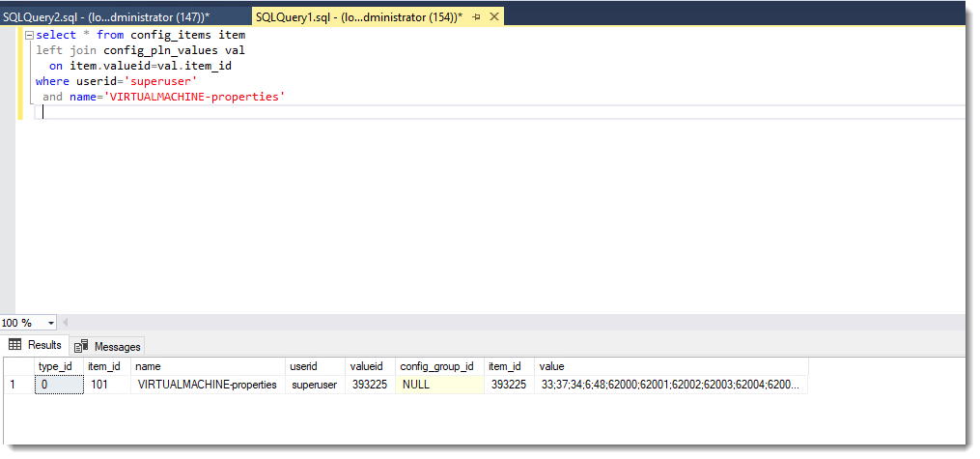Select the name column header
Screen dimensions: 980x459
pyautogui.click(x=209, y=366)
